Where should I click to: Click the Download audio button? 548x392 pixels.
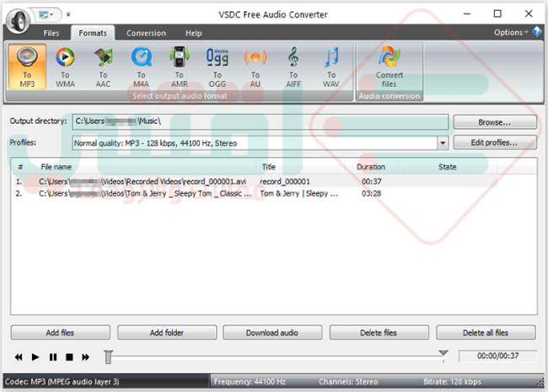click(272, 333)
